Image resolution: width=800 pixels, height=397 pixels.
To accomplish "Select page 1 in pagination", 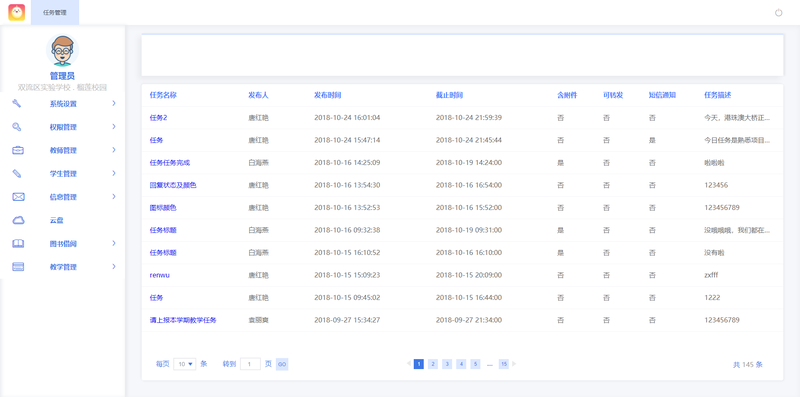I will (x=418, y=364).
